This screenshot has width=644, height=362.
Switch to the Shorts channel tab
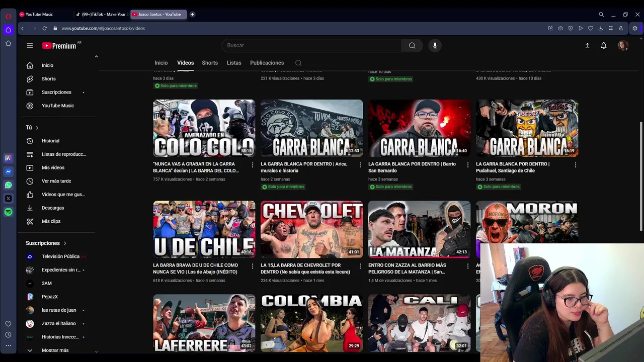coord(210,63)
